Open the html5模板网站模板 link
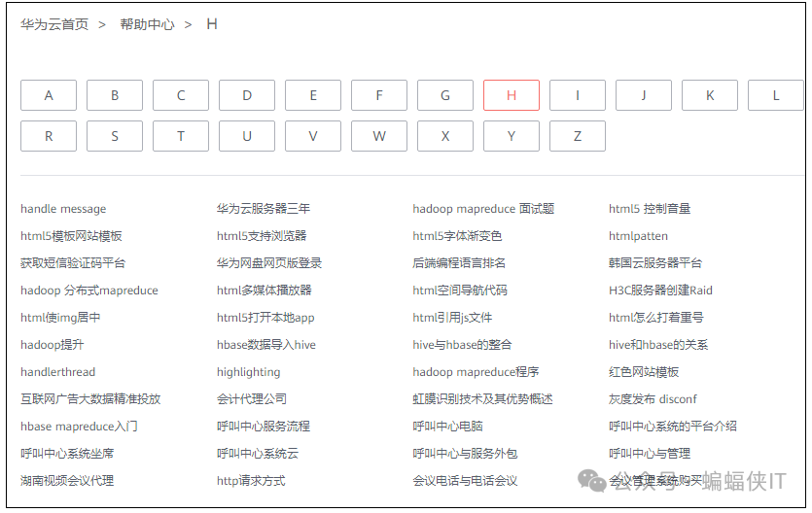 71,236
